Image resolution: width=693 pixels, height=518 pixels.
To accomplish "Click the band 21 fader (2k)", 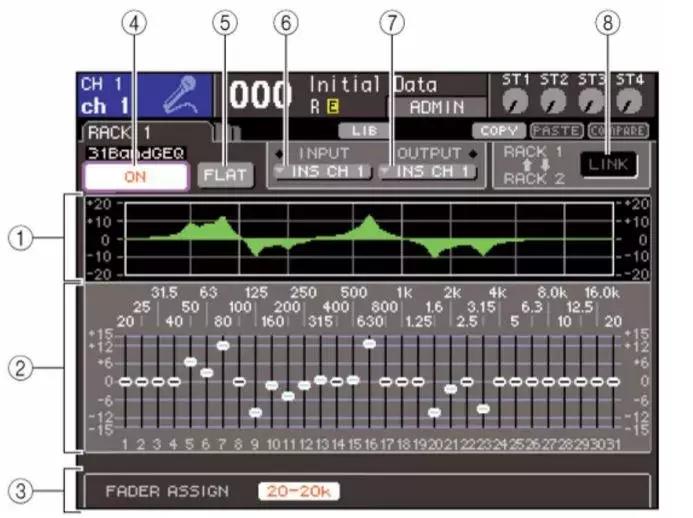I will click(x=450, y=389).
